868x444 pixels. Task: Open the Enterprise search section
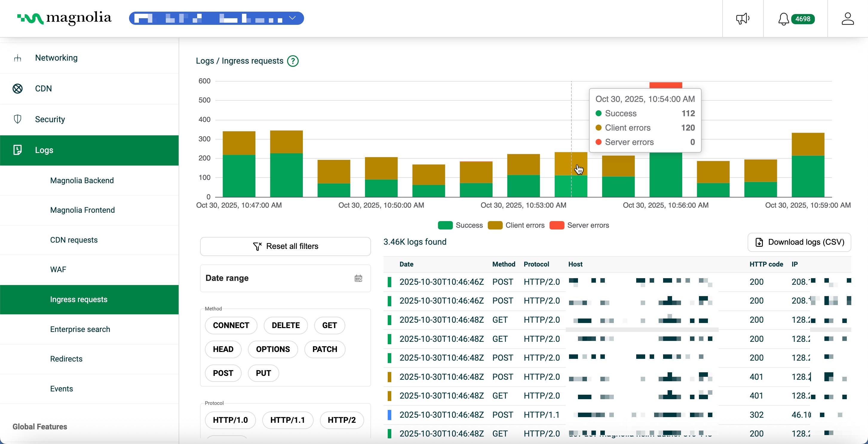(x=80, y=329)
